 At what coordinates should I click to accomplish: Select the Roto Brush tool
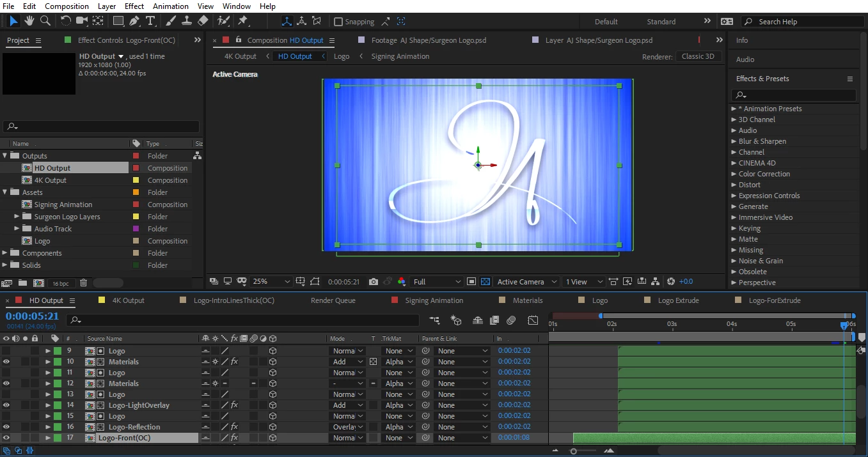pyautogui.click(x=223, y=21)
